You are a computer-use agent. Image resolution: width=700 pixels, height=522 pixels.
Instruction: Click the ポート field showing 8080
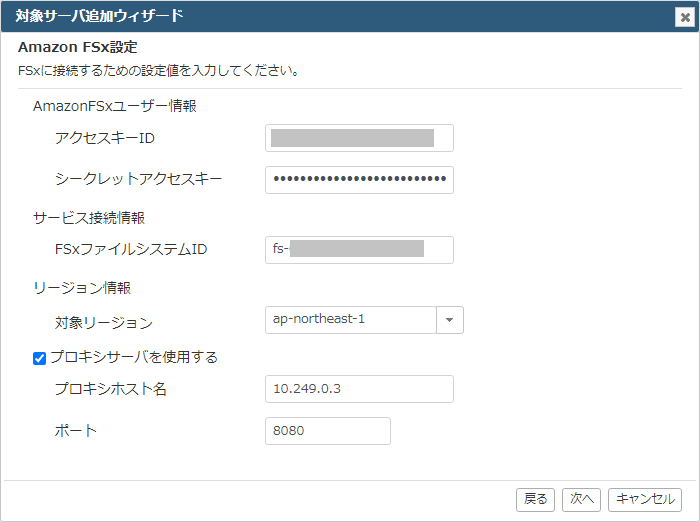[x=328, y=431]
